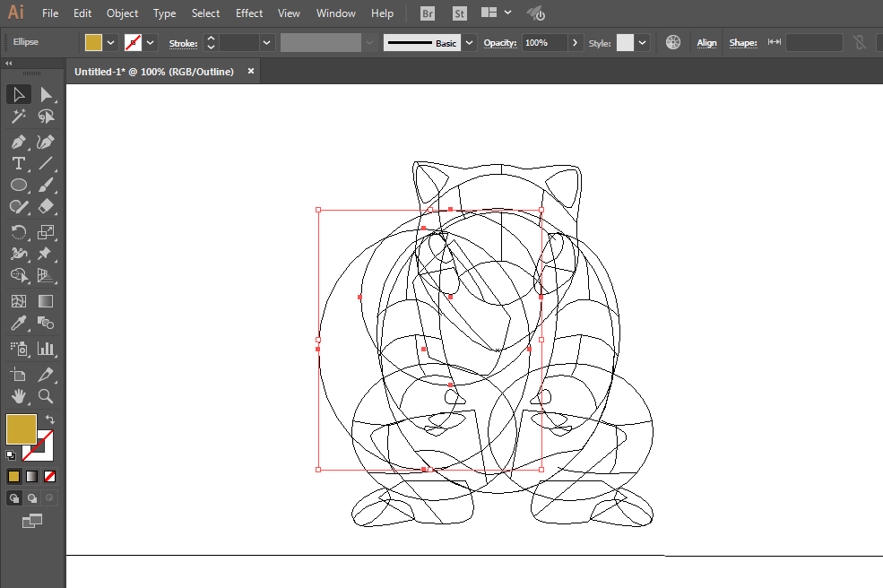This screenshot has height=588, width=883.
Task: Open Basic brush definition dropdown
Action: point(469,43)
